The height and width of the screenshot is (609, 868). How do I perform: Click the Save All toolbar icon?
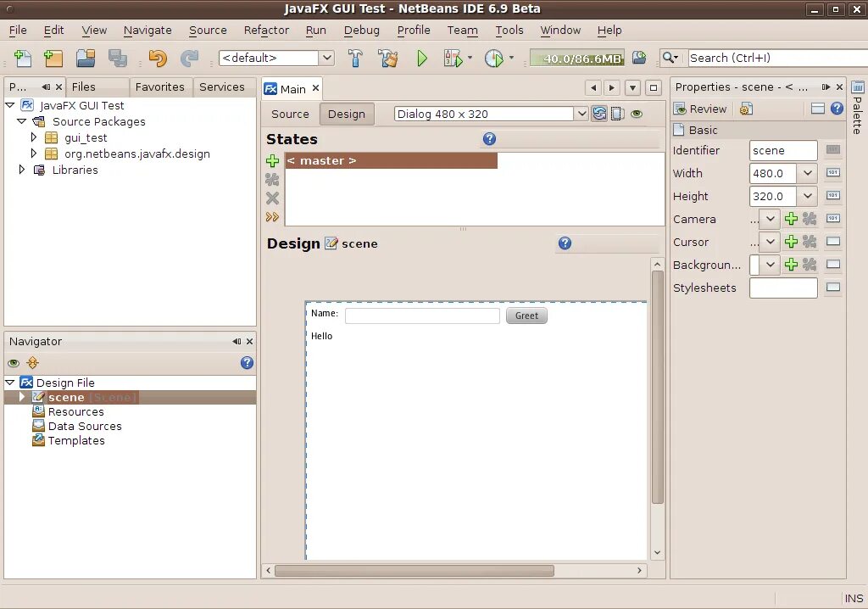click(x=117, y=58)
